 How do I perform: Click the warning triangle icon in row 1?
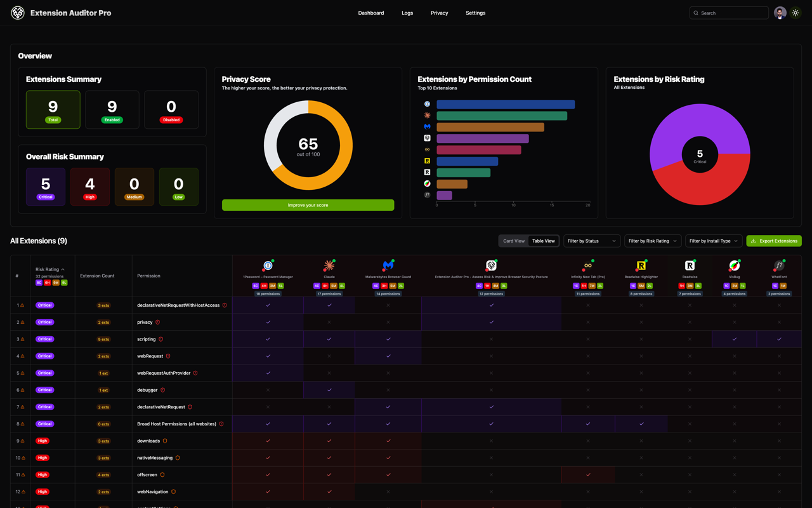pos(22,305)
